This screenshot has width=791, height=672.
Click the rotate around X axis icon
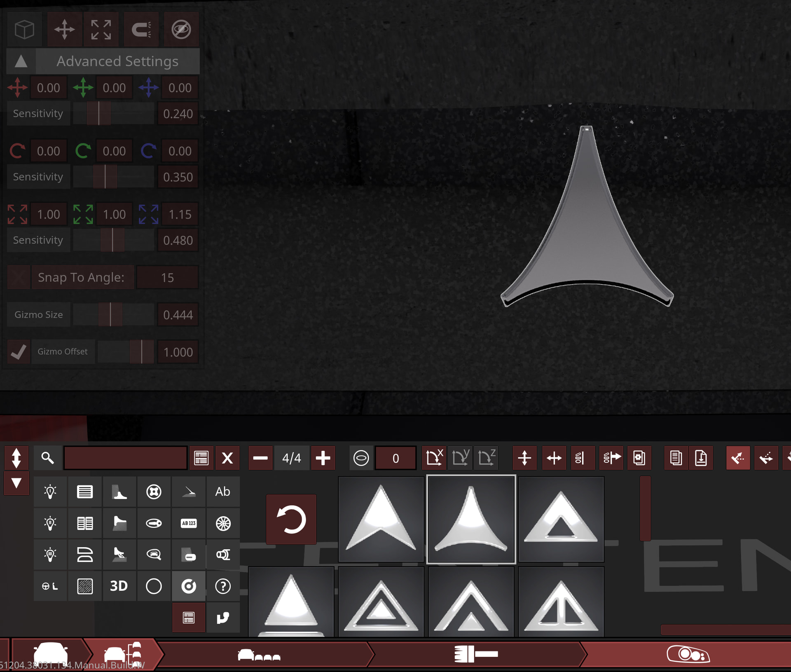click(434, 458)
